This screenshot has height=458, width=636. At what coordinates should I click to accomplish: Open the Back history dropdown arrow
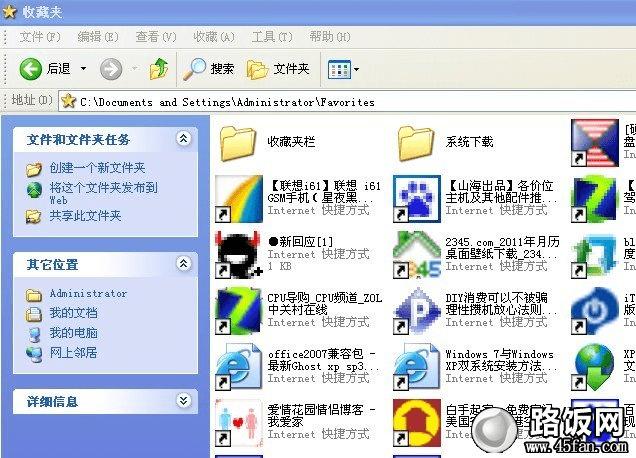(83, 69)
